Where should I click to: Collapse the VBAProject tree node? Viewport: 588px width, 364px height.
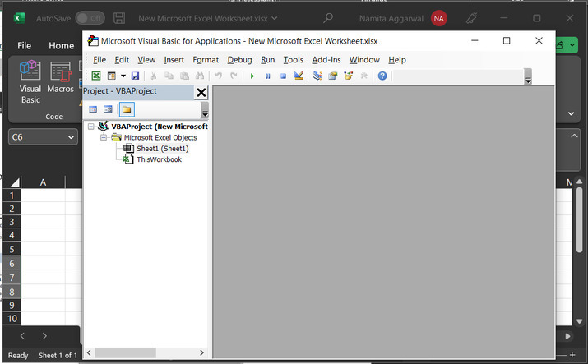90,127
